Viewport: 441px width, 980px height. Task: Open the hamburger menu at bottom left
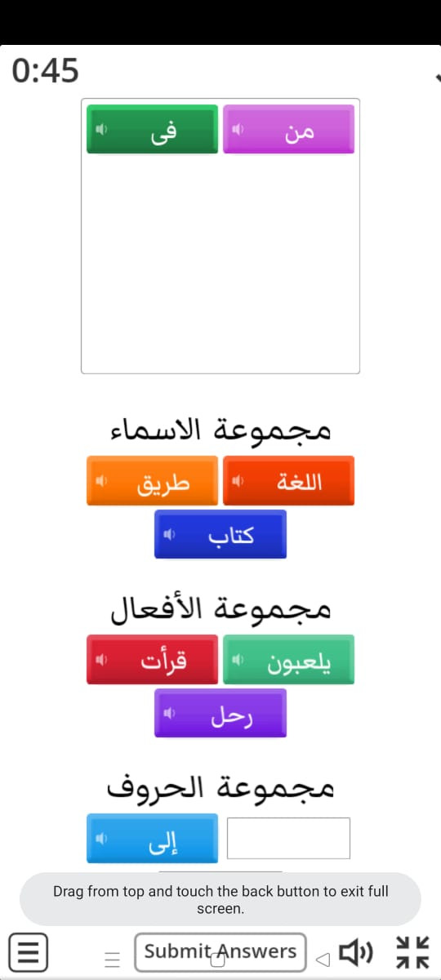pyautogui.click(x=29, y=952)
